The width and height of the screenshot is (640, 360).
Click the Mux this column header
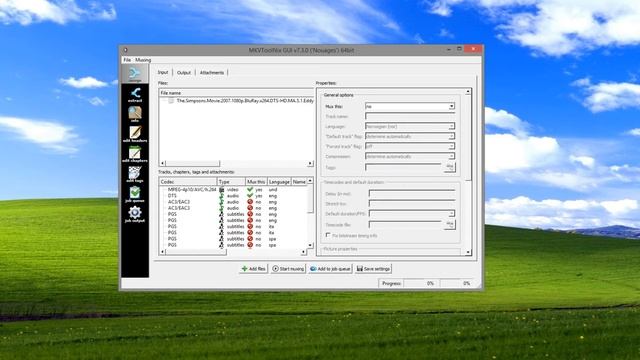256,182
